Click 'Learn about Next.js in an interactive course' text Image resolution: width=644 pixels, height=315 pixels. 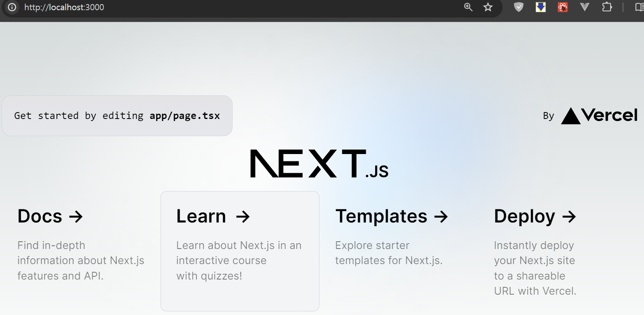239,260
